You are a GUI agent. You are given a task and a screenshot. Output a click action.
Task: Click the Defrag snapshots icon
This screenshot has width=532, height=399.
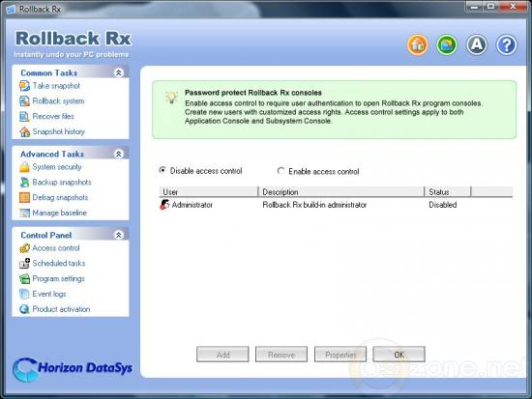(x=24, y=197)
